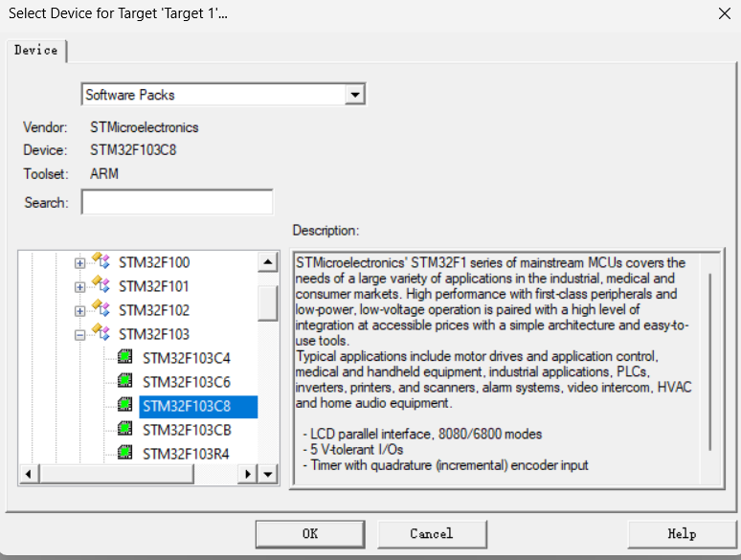Click the Device value STM32F103C8 text

[133, 150]
